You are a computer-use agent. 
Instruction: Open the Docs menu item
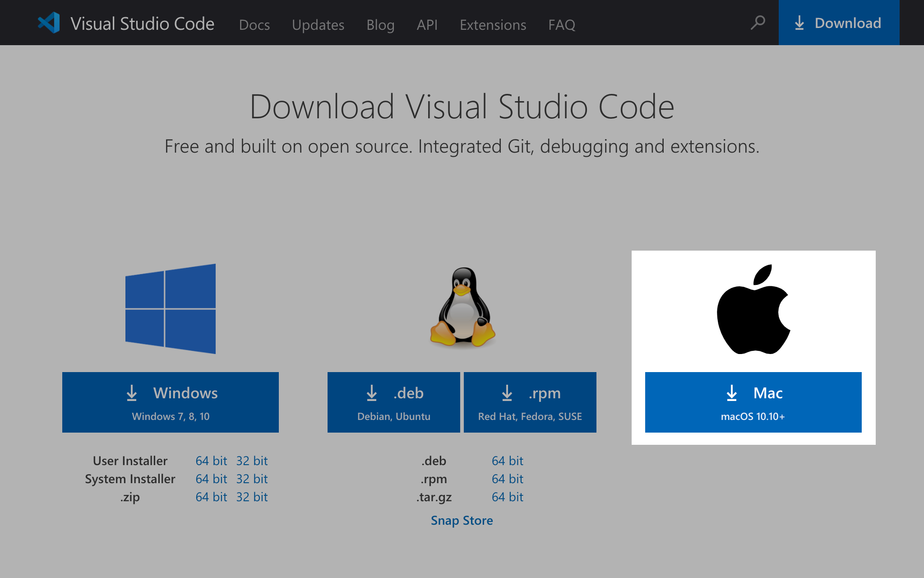coord(253,23)
